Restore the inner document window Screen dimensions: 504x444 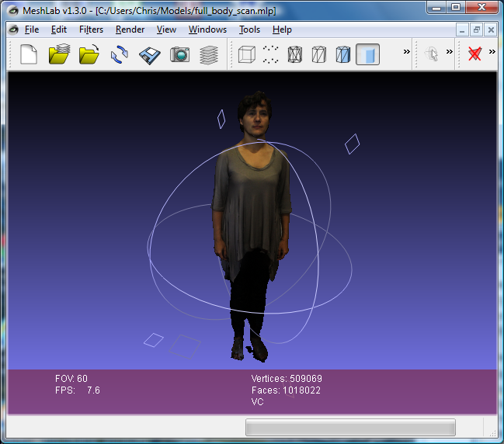477,29
